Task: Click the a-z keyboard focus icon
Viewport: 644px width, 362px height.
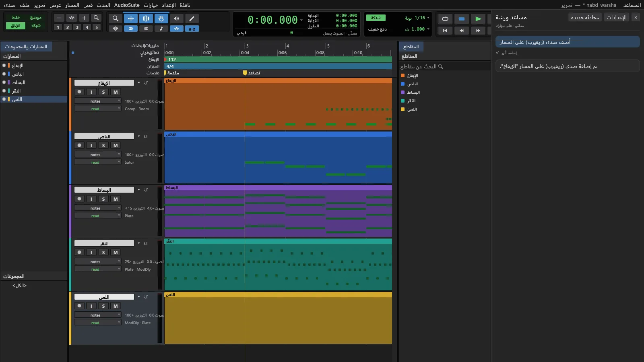Action: [x=192, y=29]
